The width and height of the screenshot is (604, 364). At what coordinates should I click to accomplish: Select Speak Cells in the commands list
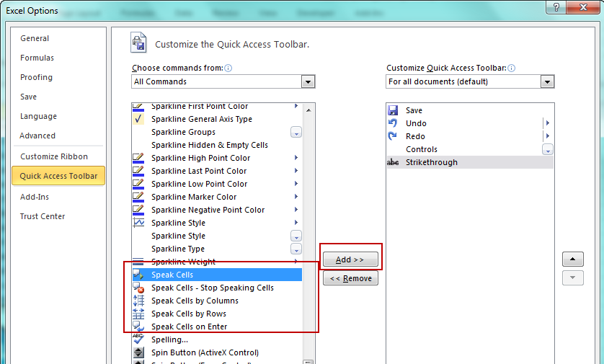pos(217,275)
